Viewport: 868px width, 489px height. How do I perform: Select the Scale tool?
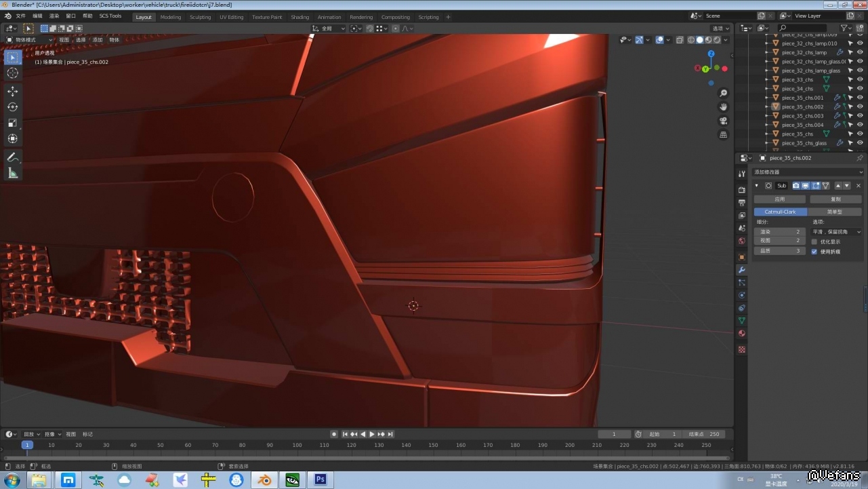(x=12, y=123)
